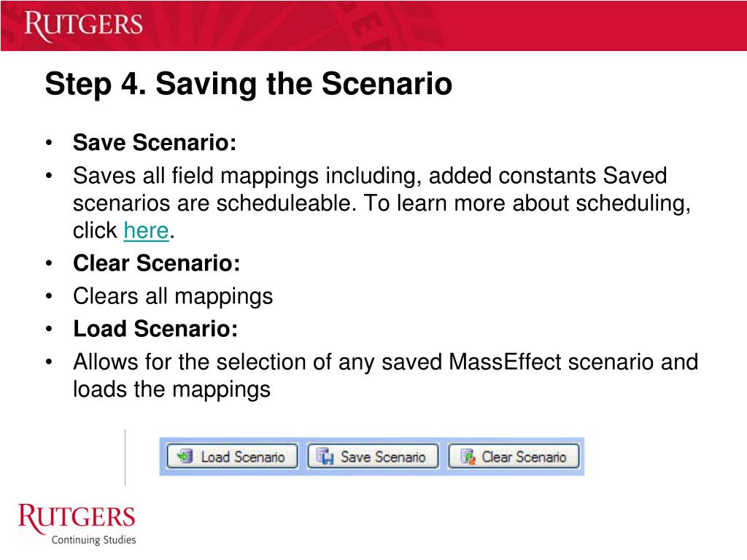Click the "Saves all field mappings" paragraph
747x560 pixels.
point(382,203)
